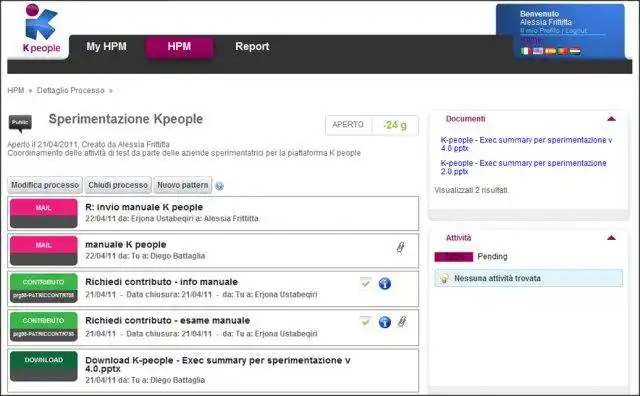
Task: Click Sperimentazione Kpeople title
Action: pos(126,119)
